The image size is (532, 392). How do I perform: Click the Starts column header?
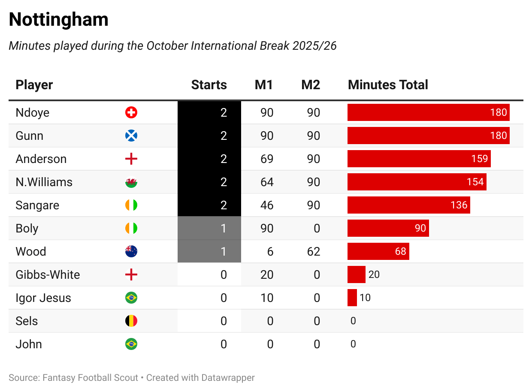tap(209, 85)
